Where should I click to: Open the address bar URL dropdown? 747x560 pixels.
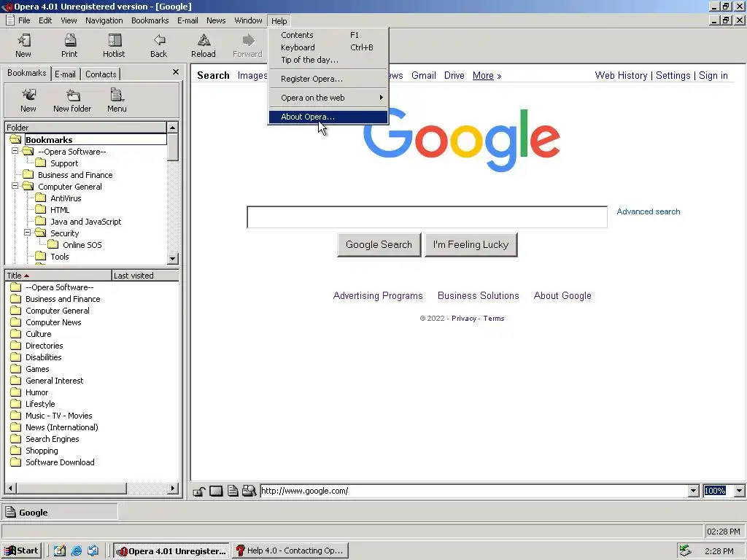coord(694,491)
